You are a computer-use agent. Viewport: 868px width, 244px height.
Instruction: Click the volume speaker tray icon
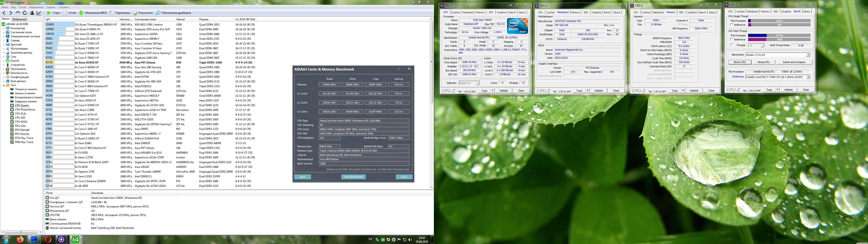(410, 240)
